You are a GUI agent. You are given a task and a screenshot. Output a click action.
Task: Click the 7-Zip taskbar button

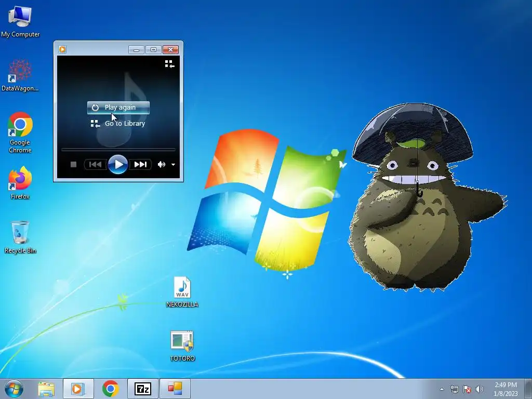click(x=142, y=389)
